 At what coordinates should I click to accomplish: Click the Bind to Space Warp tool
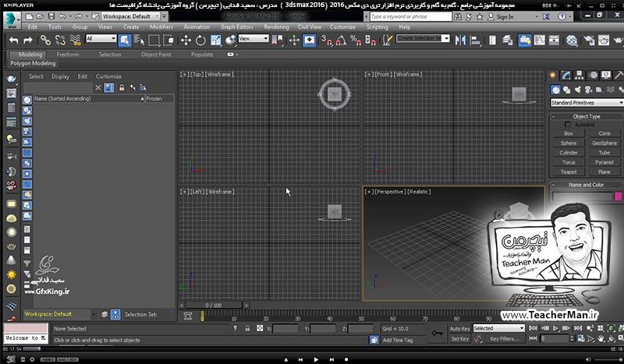click(x=75, y=41)
